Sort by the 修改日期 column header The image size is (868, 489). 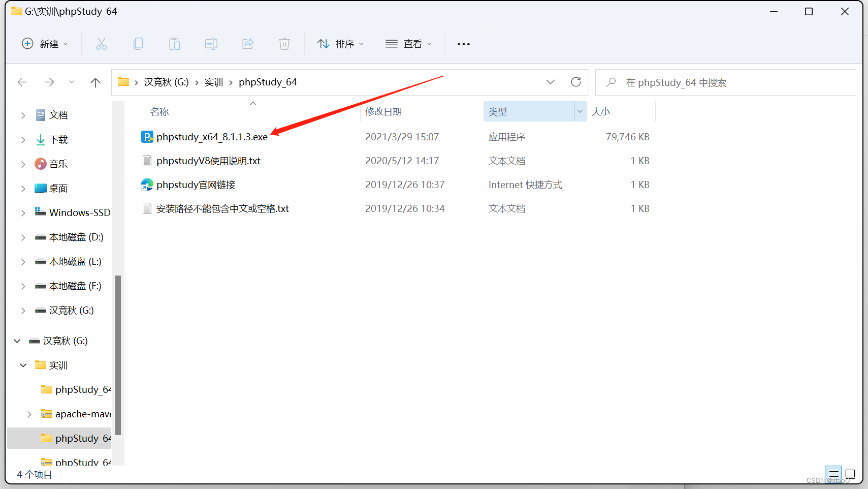[x=383, y=111]
